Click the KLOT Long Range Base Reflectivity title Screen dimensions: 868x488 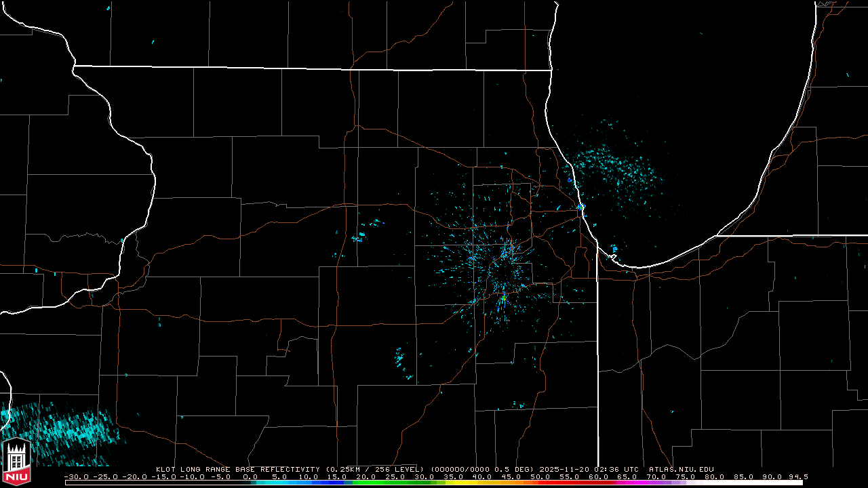click(239, 469)
